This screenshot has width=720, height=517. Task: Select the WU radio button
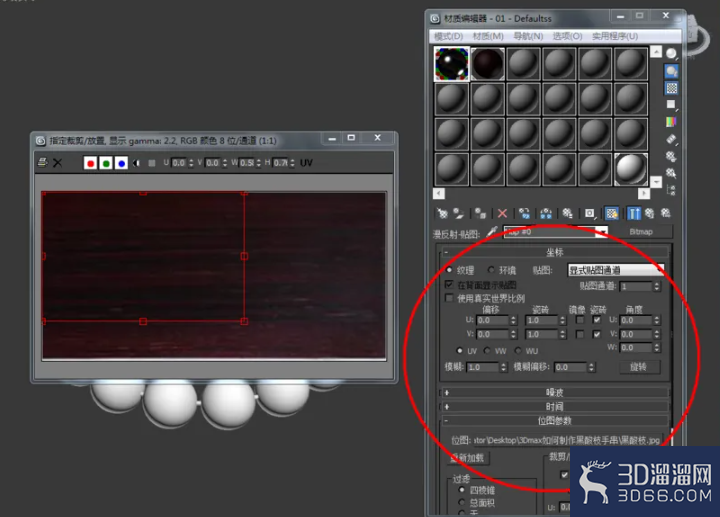[518, 350]
